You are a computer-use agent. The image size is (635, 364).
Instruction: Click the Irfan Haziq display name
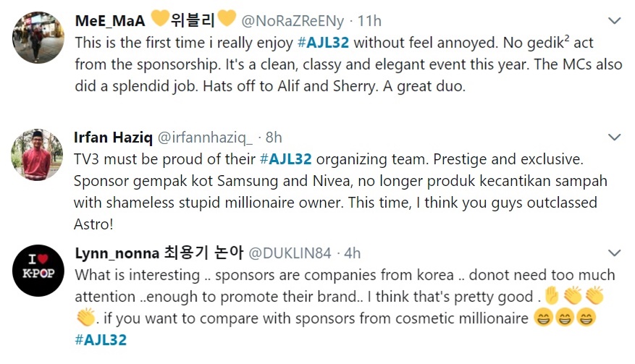(x=113, y=137)
